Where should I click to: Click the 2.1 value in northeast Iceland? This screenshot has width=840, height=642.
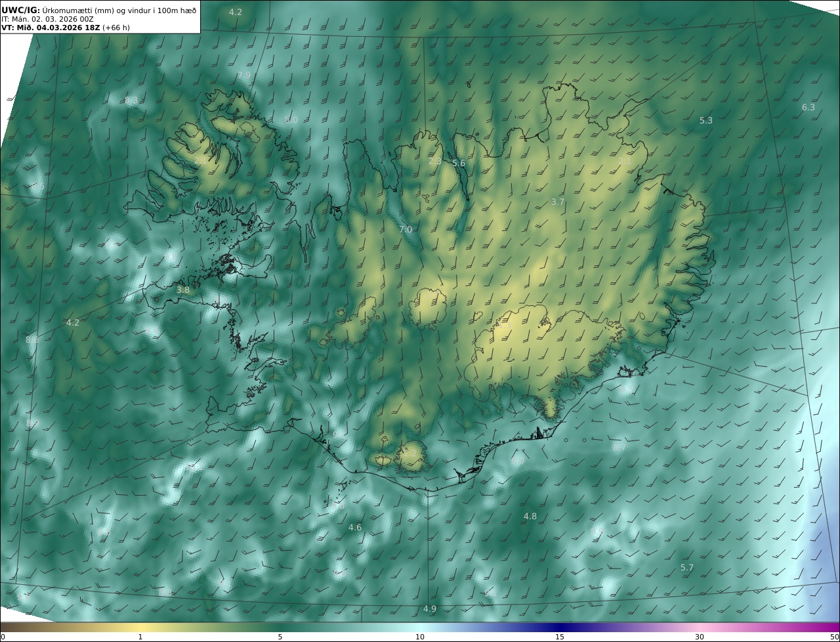[x=625, y=161]
